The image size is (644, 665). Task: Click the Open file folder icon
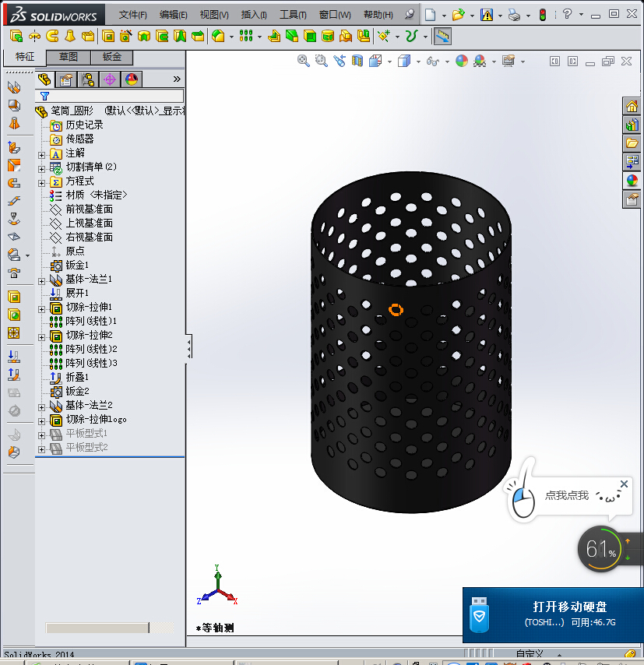coord(458,16)
